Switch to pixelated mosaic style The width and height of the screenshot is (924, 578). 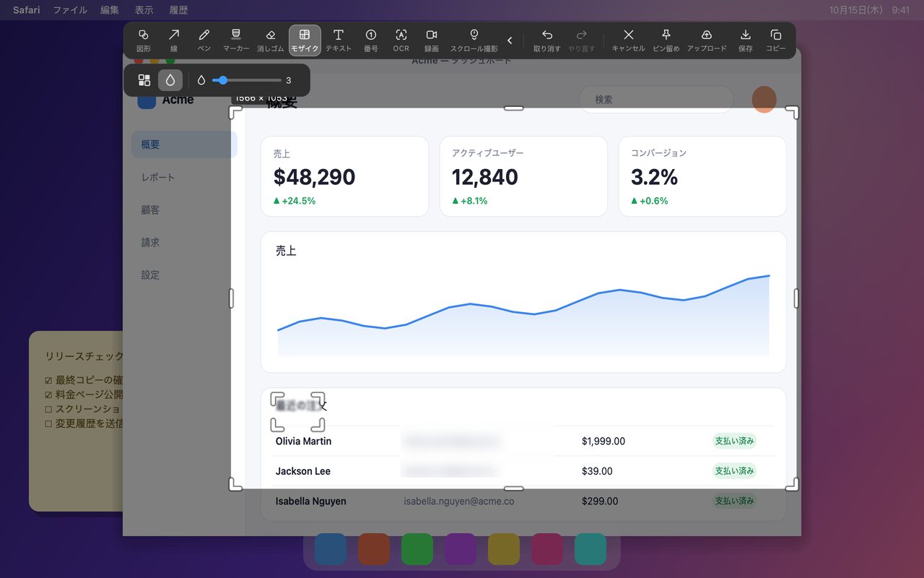[144, 80]
